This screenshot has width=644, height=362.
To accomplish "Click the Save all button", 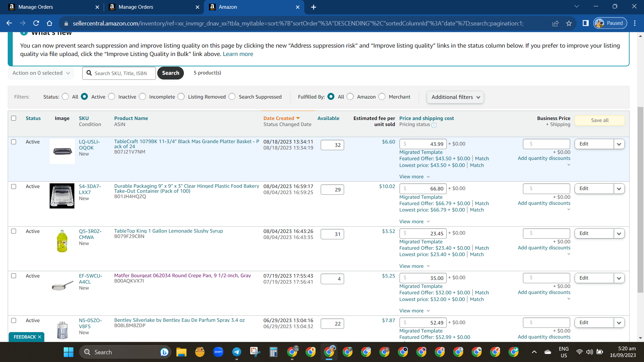I will point(600,120).
